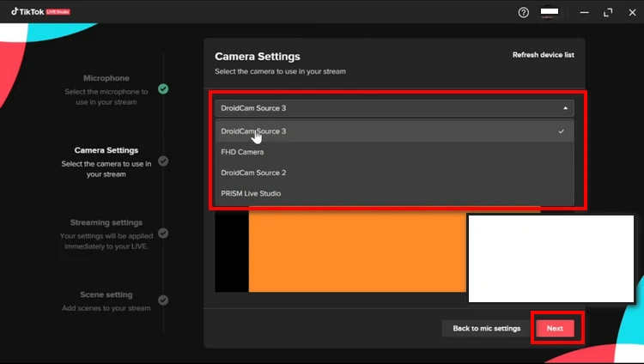Click Refresh device list

(543, 55)
